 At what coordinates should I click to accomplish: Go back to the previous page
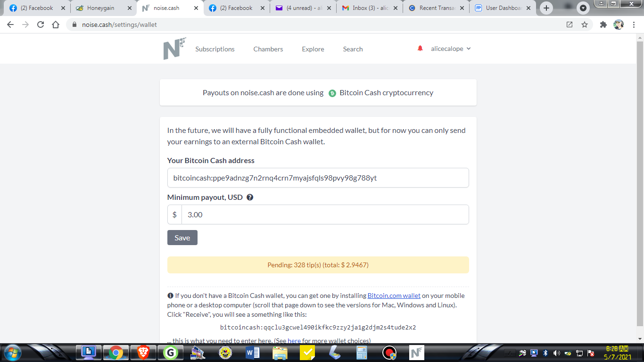click(10, 25)
